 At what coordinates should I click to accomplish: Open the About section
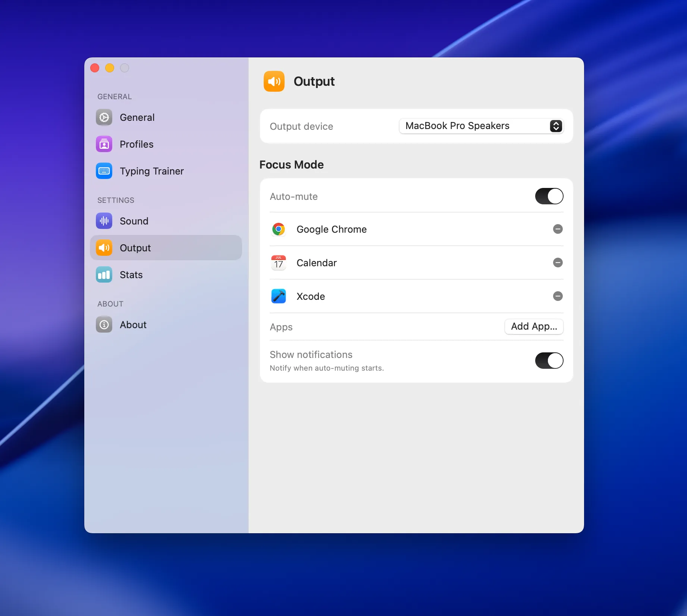click(166, 325)
